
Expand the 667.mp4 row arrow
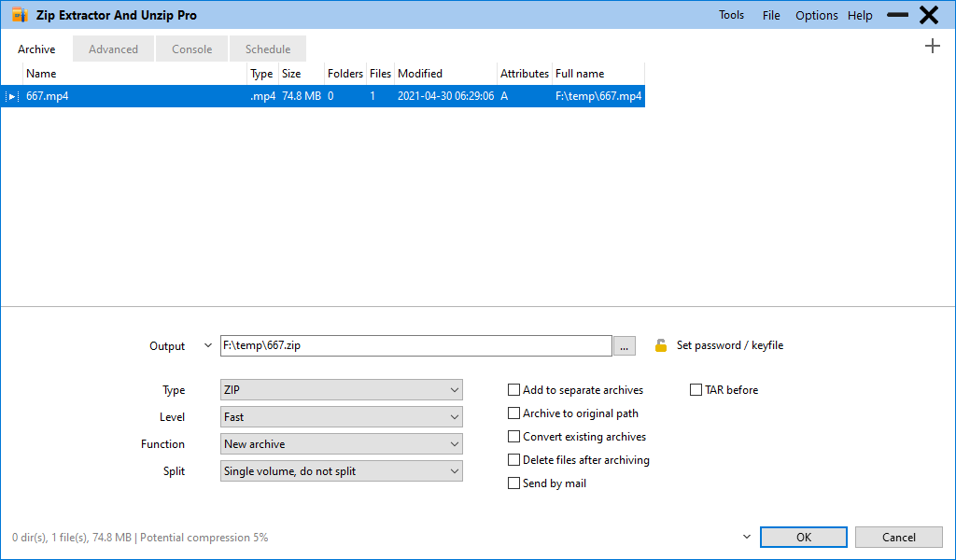click(11, 96)
